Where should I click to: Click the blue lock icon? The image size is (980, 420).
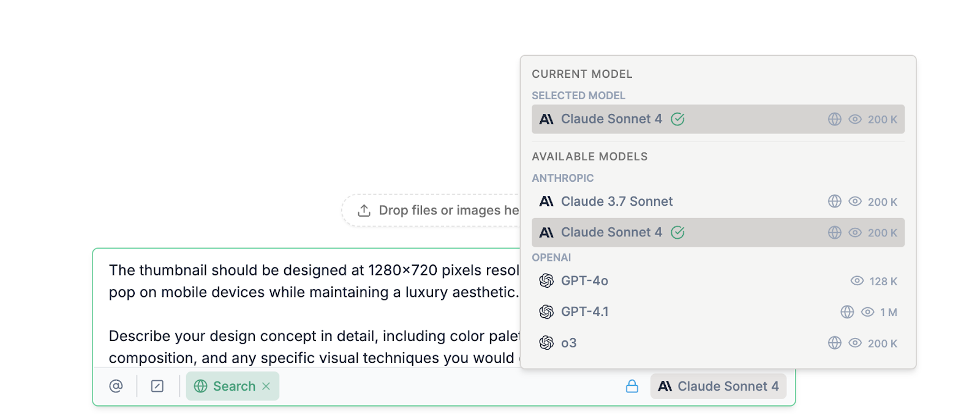[x=632, y=386]
